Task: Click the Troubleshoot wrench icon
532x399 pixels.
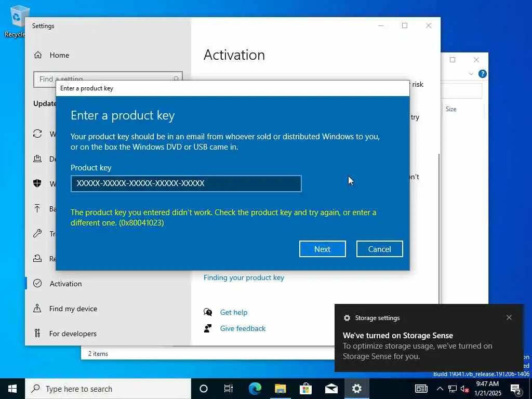Action: click(x=37, y=233)
